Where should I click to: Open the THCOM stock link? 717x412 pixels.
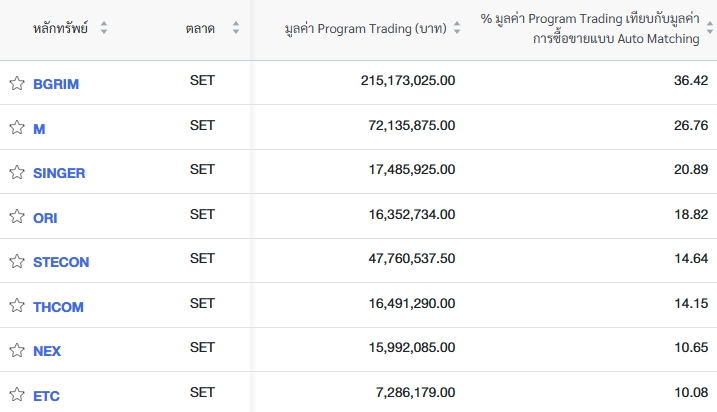point(58,307)
